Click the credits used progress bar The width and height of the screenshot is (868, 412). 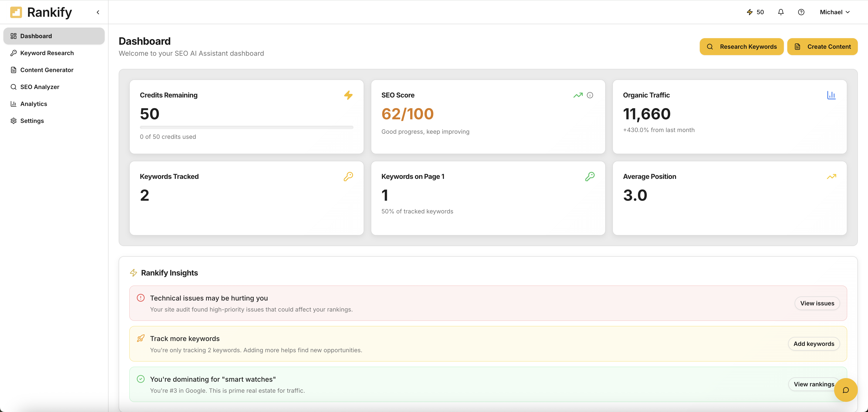pyautogui.click(x=246, y=127)
